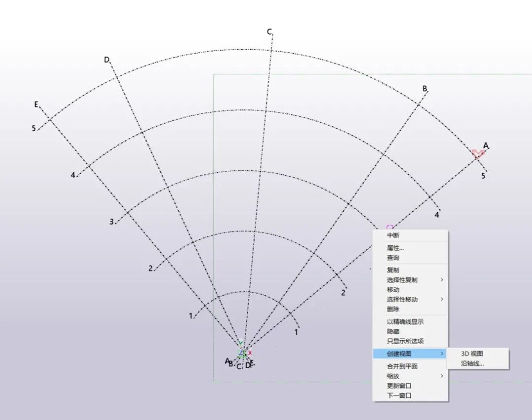Click 合并到平面 in the context menu
532x420 pixels.
410,366
